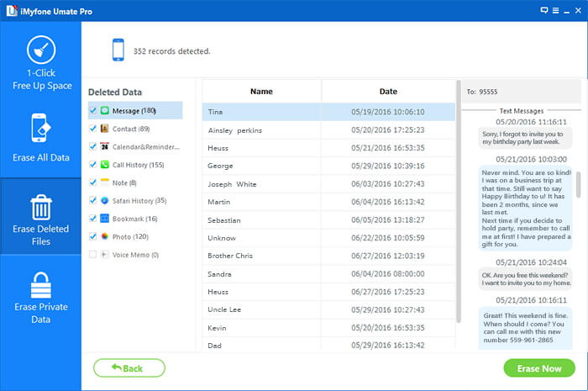Select the Sandra message row
Image resolution: width=588 pixels, height=391 pixels.
pyautogui.click(x=328, y=274)
